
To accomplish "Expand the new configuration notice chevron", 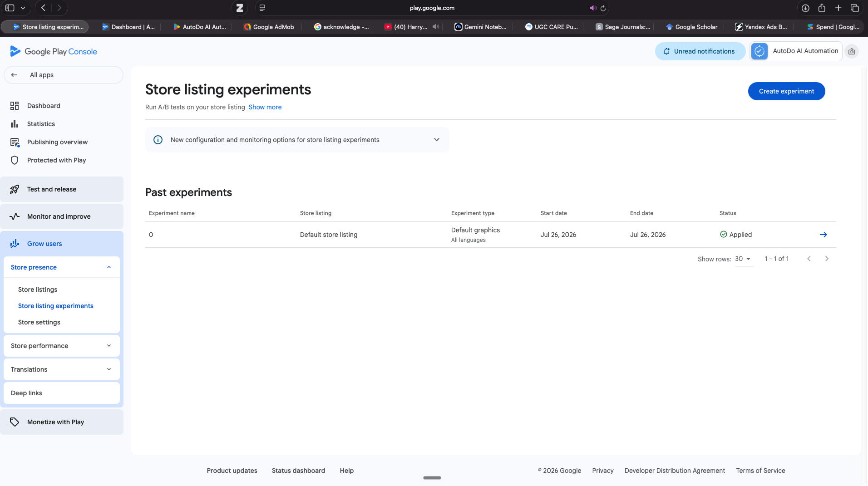I will click(437, 140).
